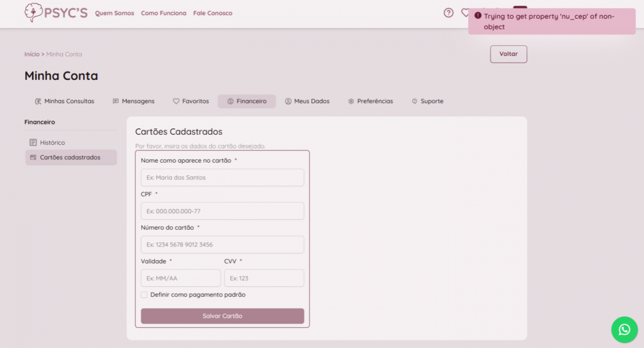Click the Histórico list icon
Screen dimensions: 644x348
[33, 143]
